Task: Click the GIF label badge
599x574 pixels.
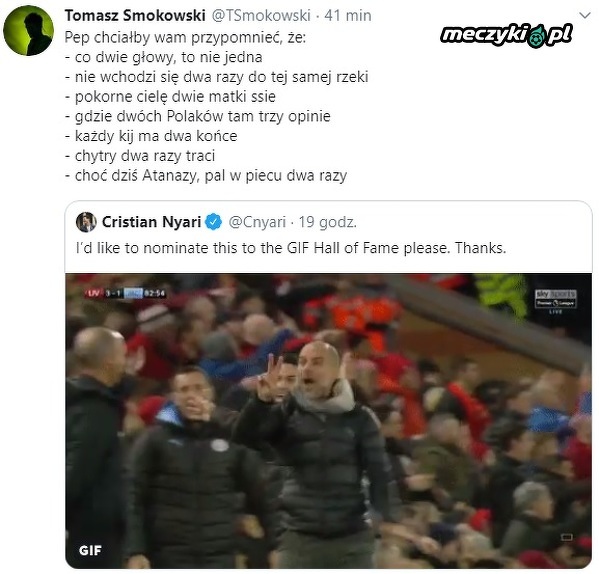Action: coord(90,550)
